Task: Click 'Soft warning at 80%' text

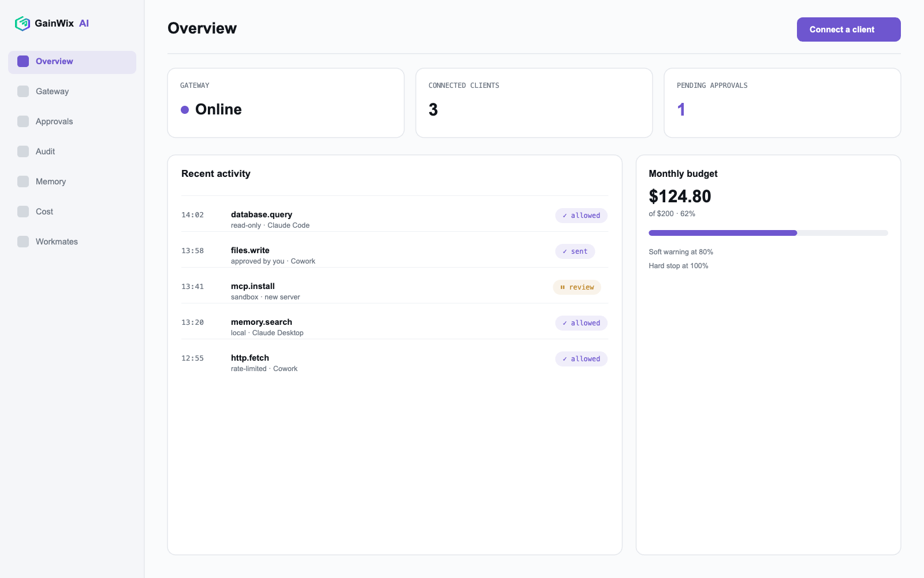Action: coord(681,252)
